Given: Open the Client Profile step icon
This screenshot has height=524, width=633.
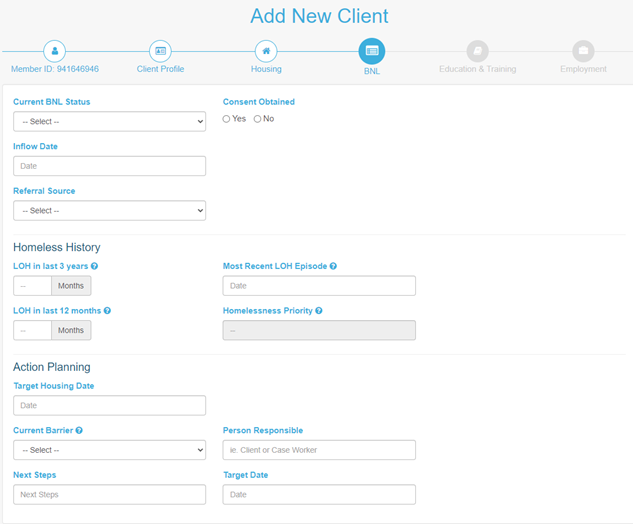Looking at the screenshot, I should 160,51.
